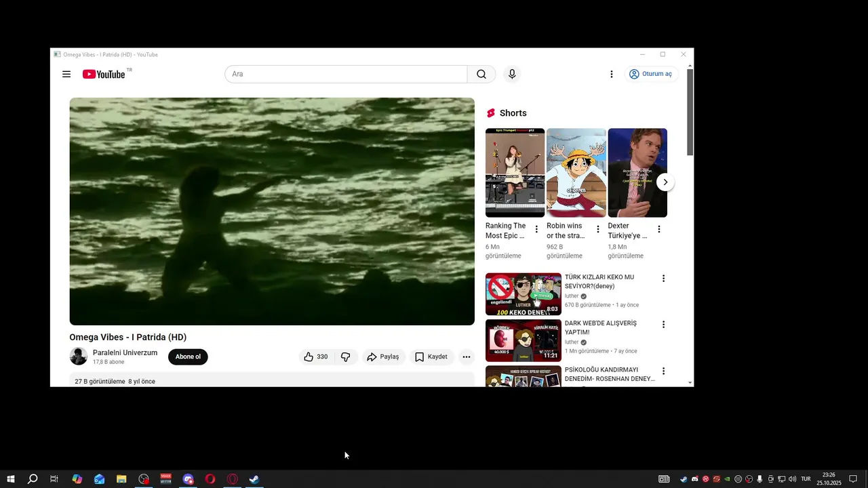Screen dimensions: 868x488
Task: Open the Windows notification center
Action: coord(853,479)
